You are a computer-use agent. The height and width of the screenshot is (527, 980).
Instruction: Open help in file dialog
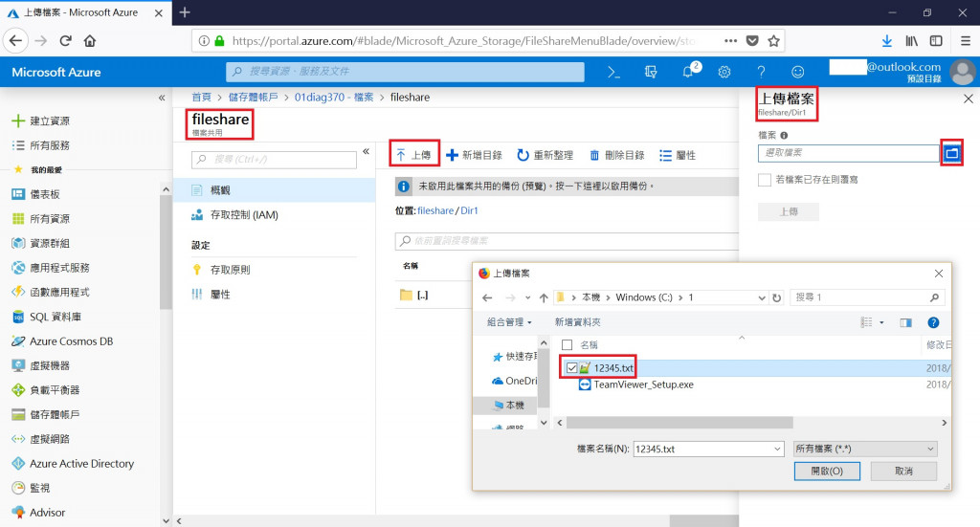point(933,323)
